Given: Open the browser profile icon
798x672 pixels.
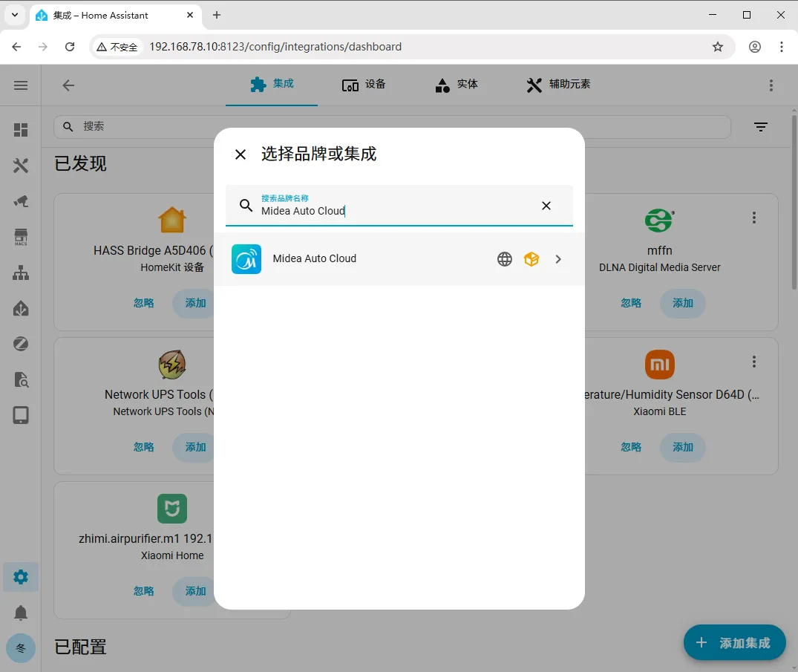Looking at the screenshot, I should [x=755, y=47].
